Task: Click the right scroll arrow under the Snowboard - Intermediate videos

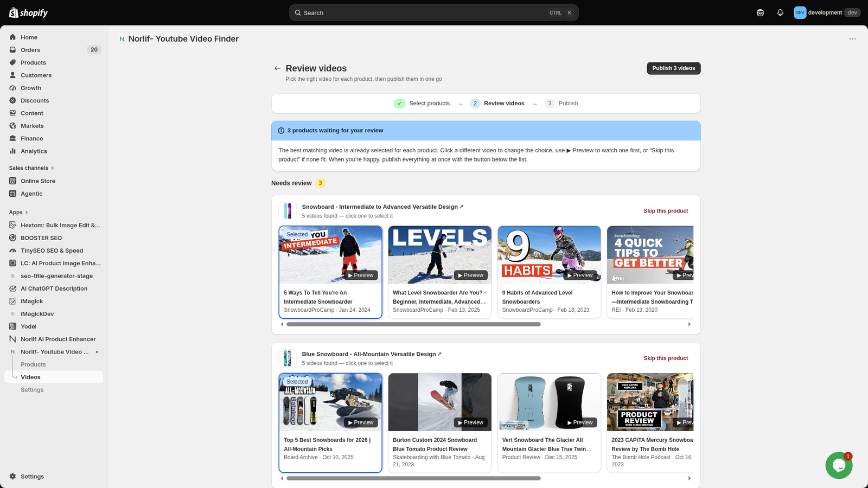Action: click(x=690, y=324)
